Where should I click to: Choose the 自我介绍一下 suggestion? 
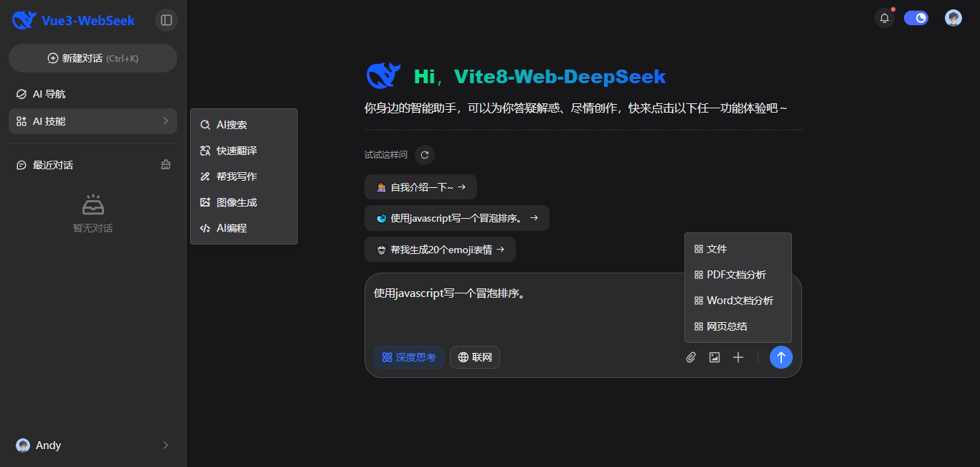coord(420,187)
